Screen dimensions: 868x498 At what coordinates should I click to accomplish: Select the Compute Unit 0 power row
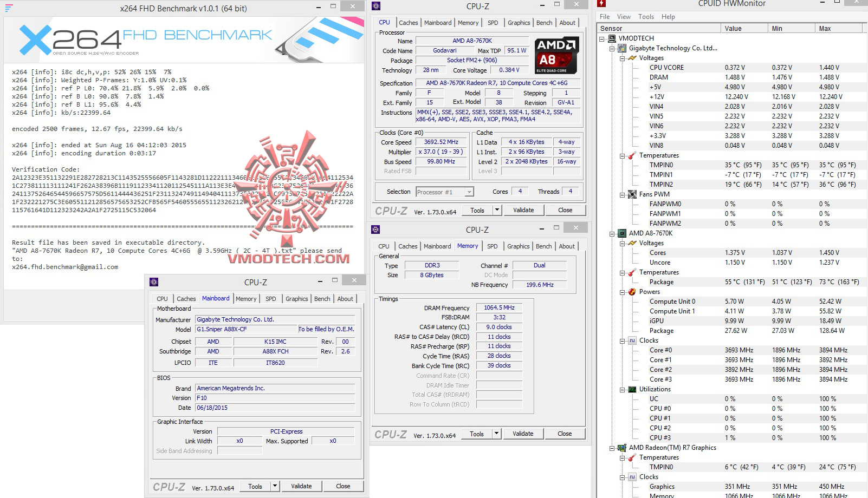[x=756, y=302]
